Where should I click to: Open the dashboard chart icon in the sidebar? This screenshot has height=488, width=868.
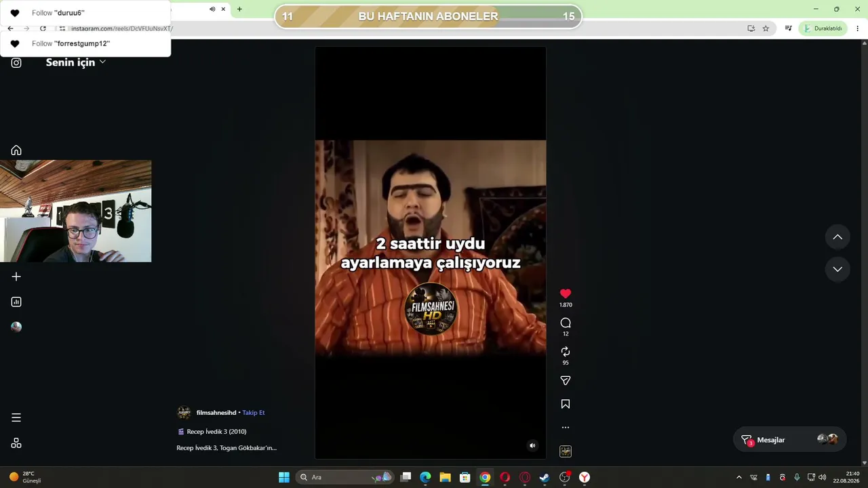click(16, 302)
